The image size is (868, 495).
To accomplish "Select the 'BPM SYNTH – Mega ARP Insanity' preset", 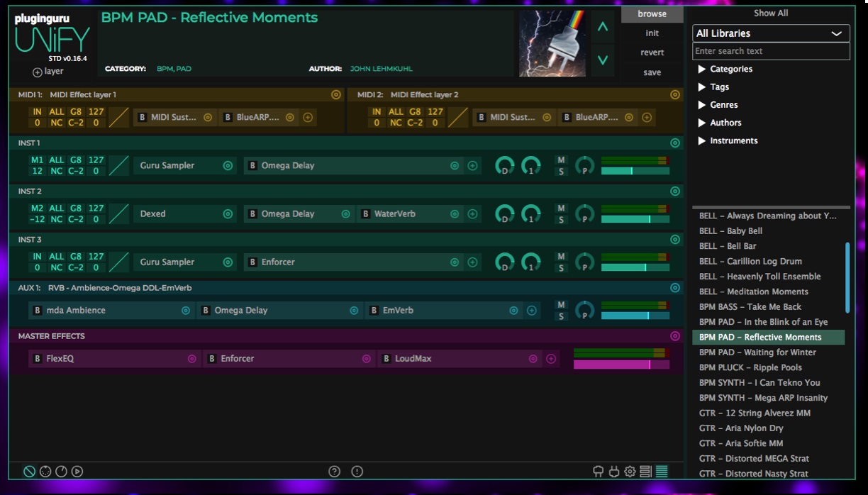I will tap(768, 398).
